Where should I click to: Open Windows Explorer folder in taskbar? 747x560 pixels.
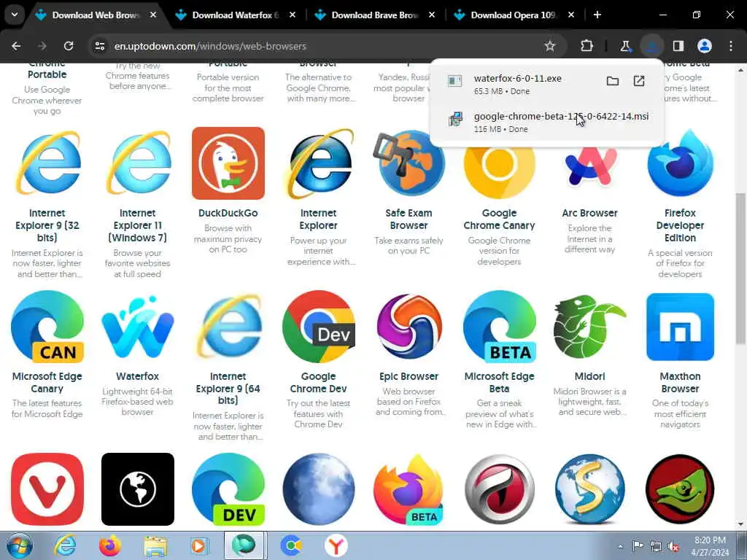point(155,545)
